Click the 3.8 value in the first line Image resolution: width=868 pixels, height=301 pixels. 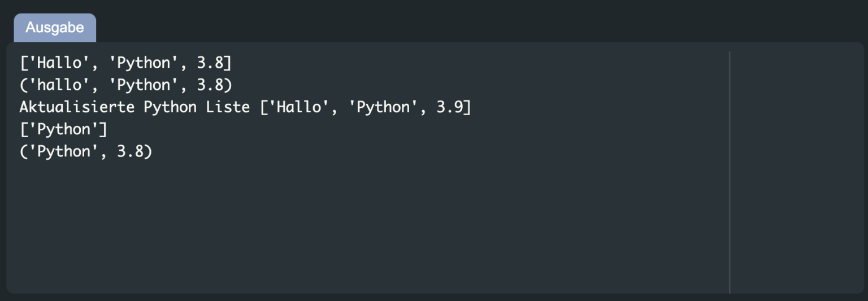point(210,63)
